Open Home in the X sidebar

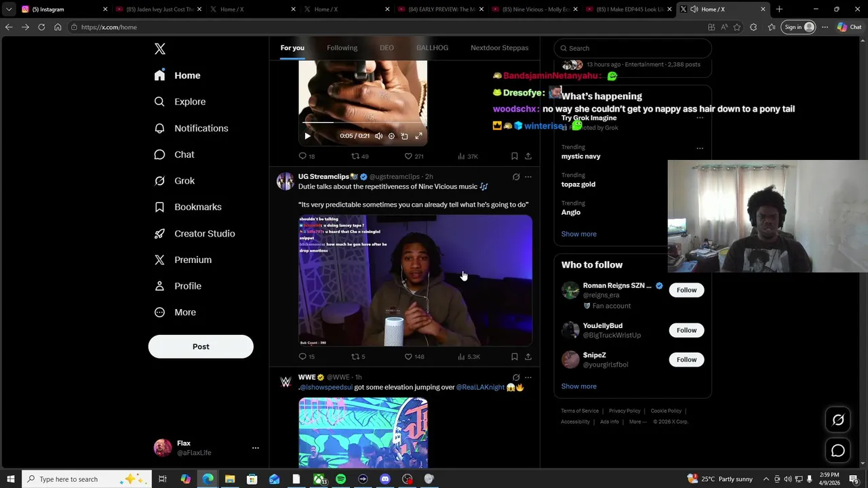coord(177,75)
